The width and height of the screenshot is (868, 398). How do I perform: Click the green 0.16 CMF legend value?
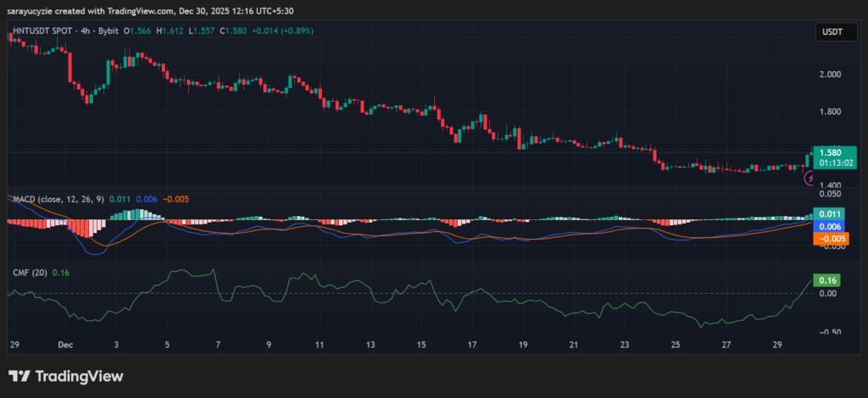coord(60,273)
